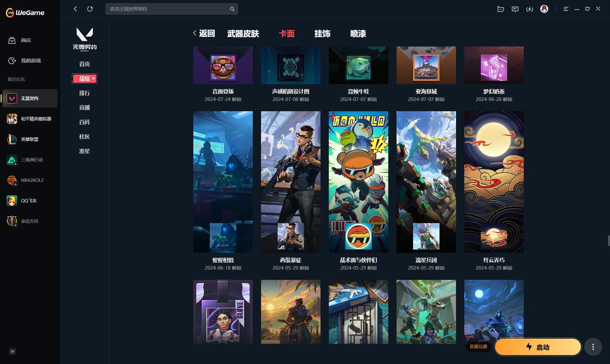The width and height of the screenshot is (610, 364).
Task: Open the messages chat icon
Action: coord(515,9)
